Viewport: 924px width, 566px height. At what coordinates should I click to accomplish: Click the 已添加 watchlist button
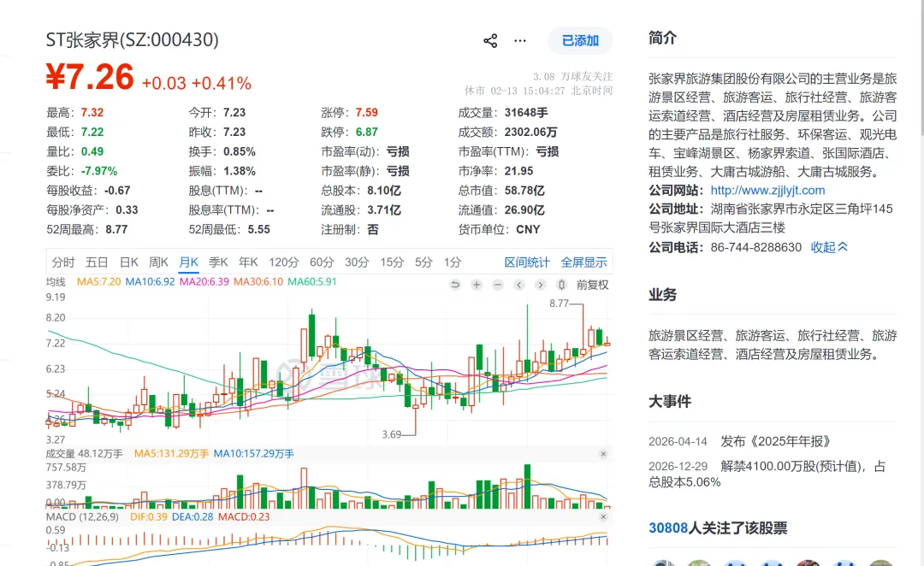pyautogui.click(x=580, y=41)
